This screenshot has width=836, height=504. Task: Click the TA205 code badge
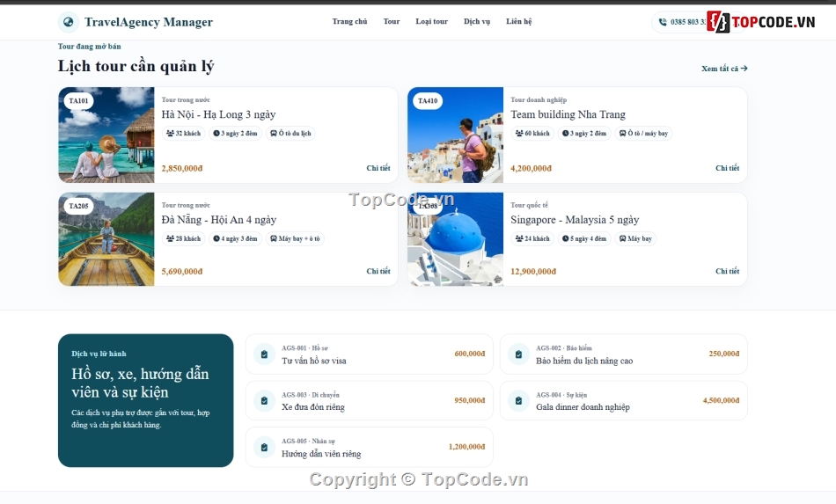tap(79, 206)
